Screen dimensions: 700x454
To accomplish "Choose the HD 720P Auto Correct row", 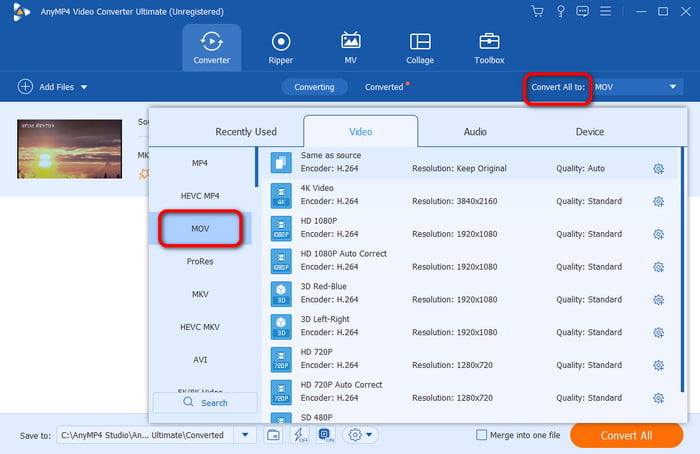I will tap(471, 392).
